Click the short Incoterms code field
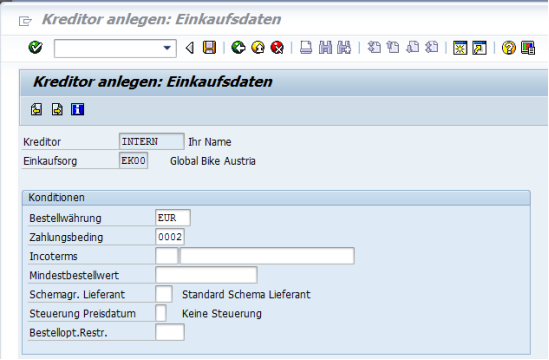The width and height of the screenshot is (549, 360). click(167, 256)
